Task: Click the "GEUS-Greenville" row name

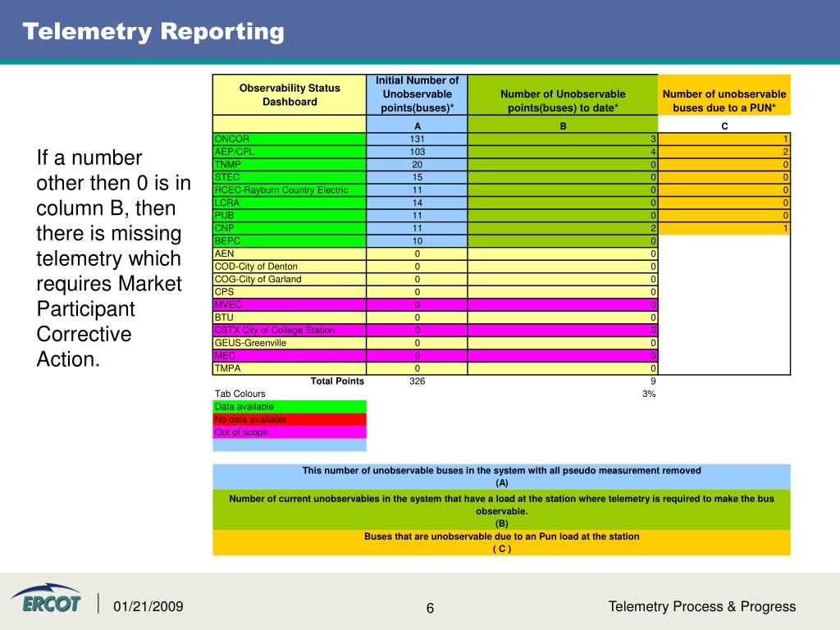Action: [x=290, y=344]
